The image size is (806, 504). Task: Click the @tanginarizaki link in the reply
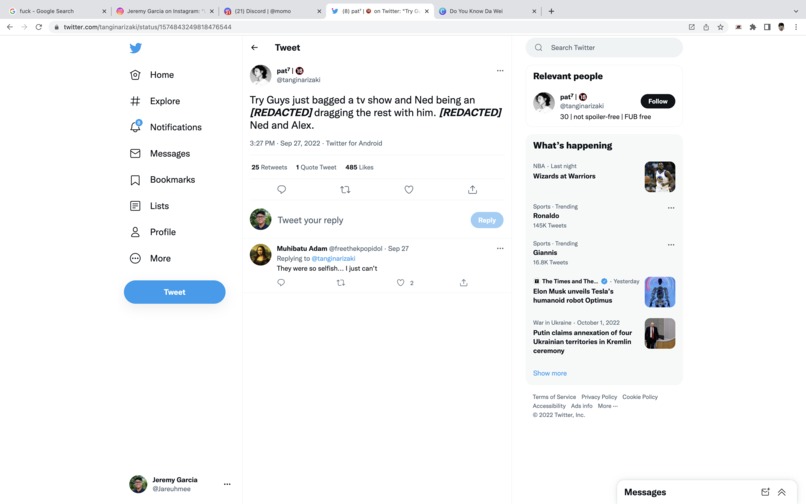pyautogui.click(x=333, y=258)
